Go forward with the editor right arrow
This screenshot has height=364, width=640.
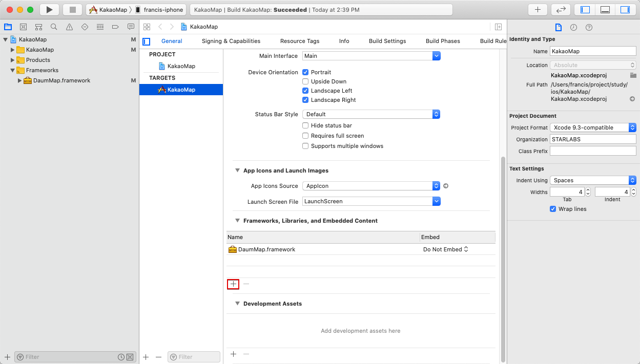[172, 27]
